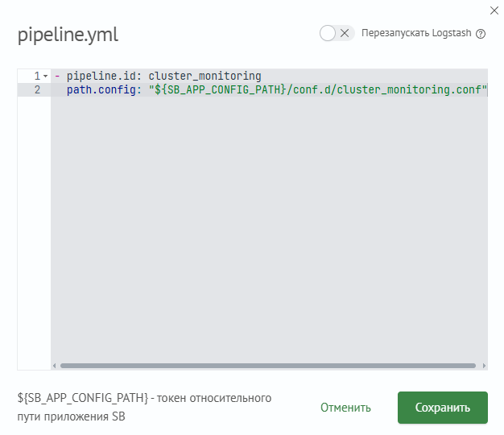Toggle the Перезапускать Logstash switch
Screen dimensions: 504x435
click(x=337, y=33)
